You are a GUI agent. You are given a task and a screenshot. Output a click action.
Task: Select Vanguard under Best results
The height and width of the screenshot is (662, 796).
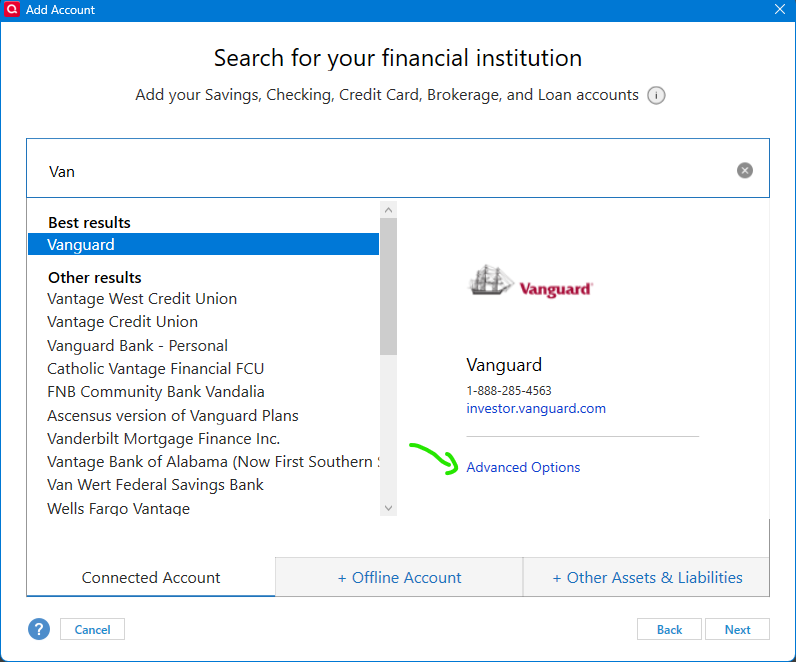click(x=204, y=244)
